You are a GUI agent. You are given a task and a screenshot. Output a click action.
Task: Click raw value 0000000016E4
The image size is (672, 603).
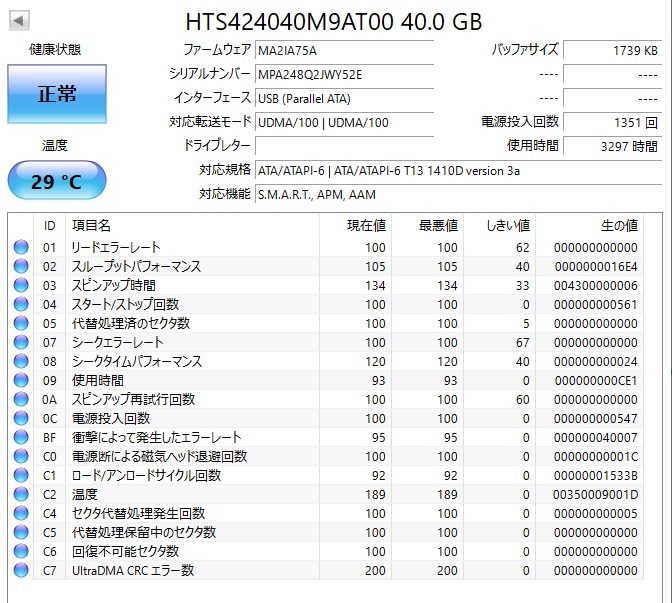click(596, 267)
